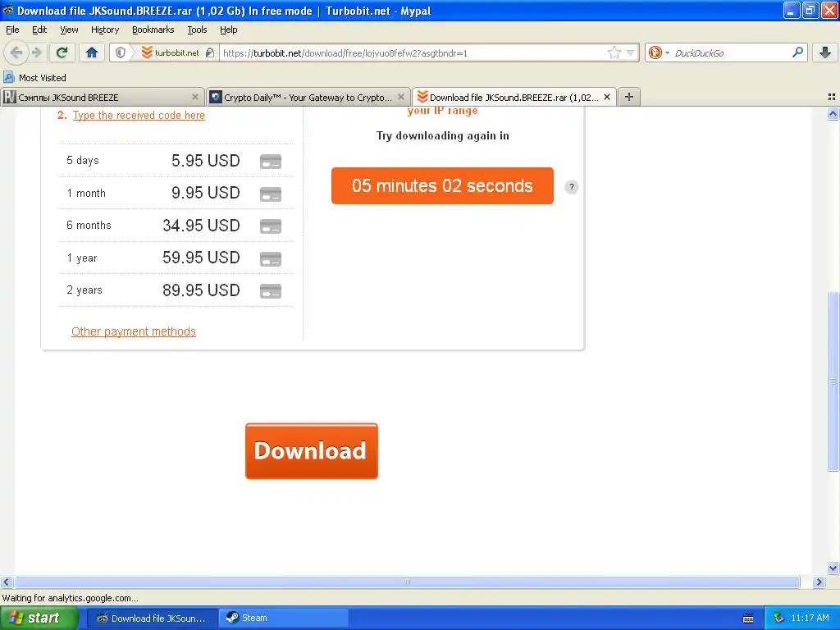Open the Windows Start menu
Image resolution: width=840 pixels, height=630 pixels.
pos(39,619)
